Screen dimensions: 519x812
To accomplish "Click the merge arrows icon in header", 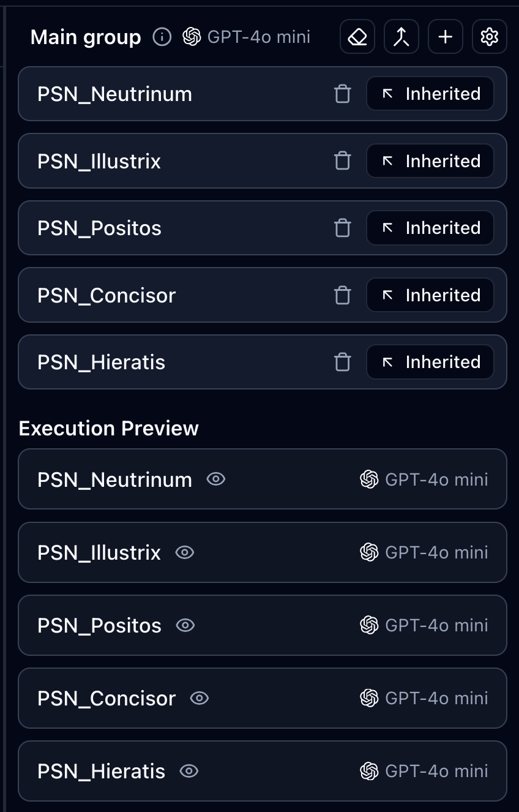I will [x=401, y=37].
